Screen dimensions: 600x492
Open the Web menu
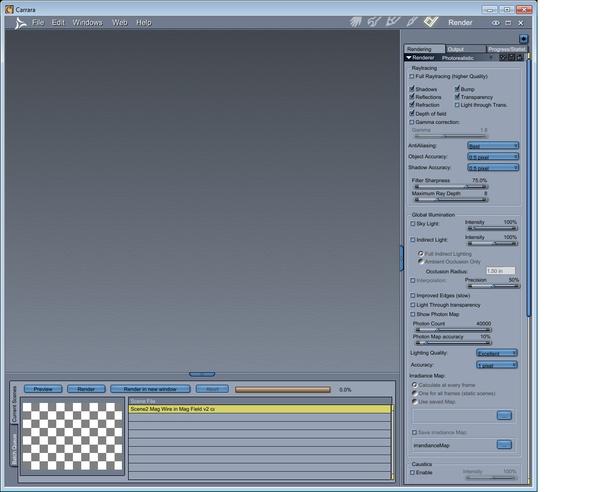(x=120, y=23)
